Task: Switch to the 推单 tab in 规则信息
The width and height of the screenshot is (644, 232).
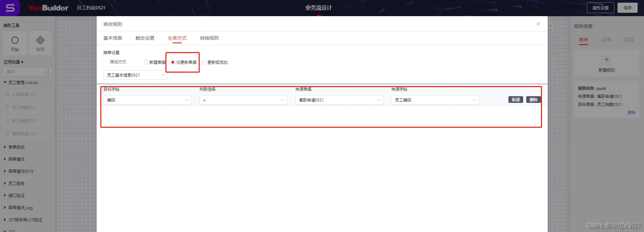Action: 584,40
